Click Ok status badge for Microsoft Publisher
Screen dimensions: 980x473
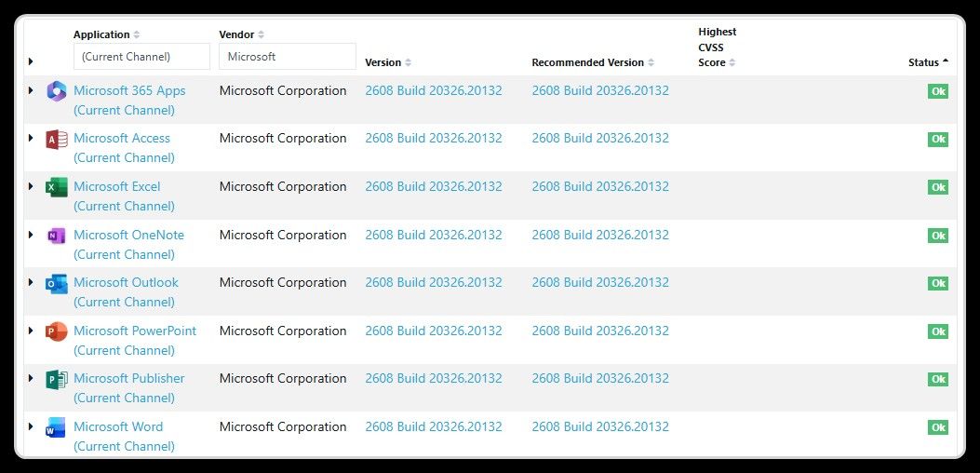pos(938,379)
